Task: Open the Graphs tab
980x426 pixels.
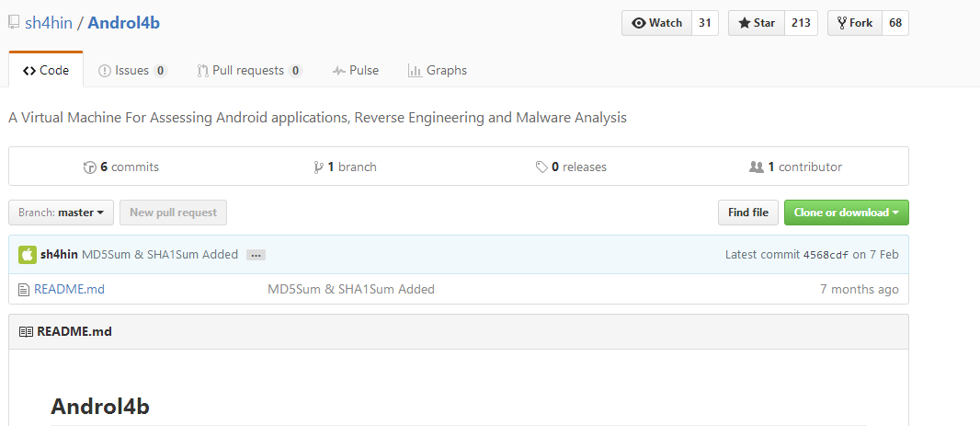Action: tap(437, 71)
